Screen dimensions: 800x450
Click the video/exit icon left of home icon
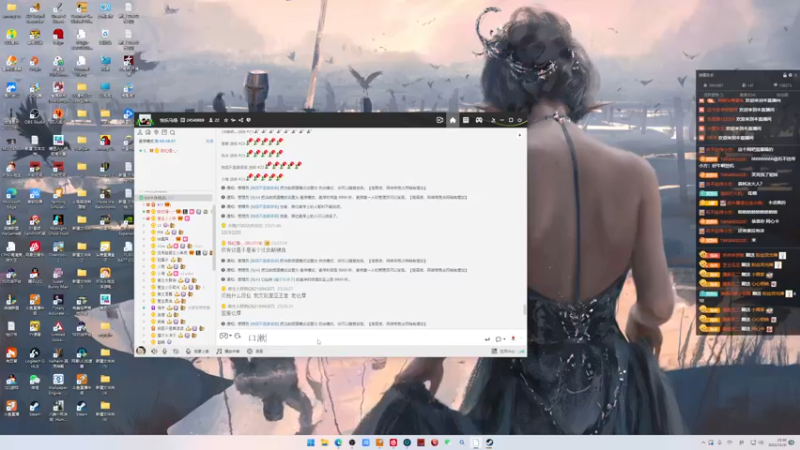[440, 120]
